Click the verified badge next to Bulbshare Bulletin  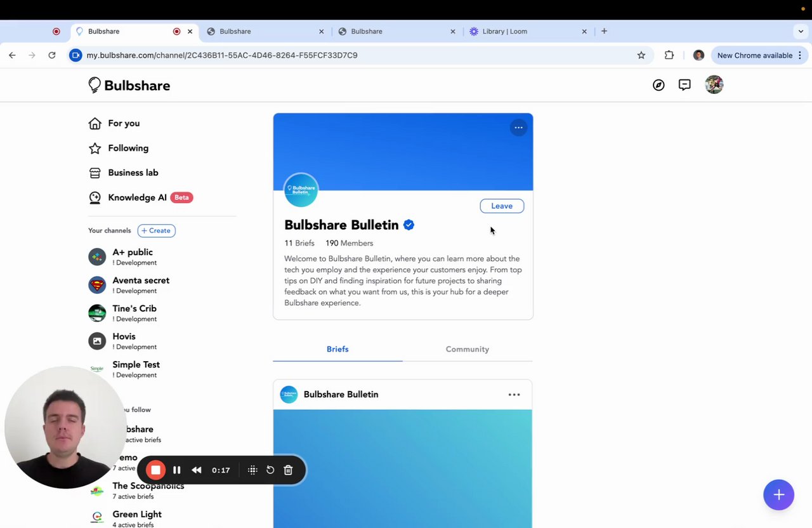409,225
